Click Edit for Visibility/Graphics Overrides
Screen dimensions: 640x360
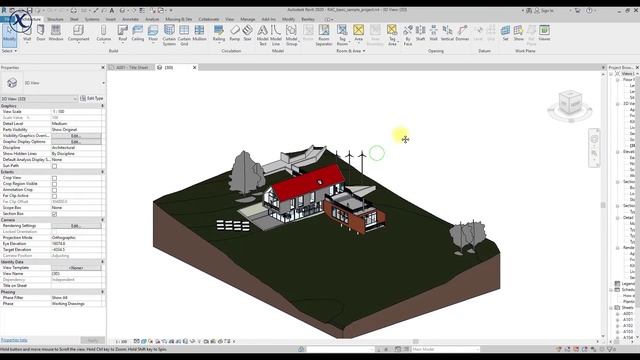pos(76,136)
